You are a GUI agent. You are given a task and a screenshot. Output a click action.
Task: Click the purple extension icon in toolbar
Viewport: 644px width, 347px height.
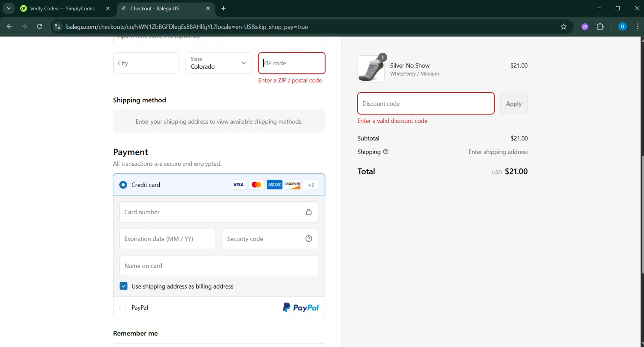(x=585, y=27)
